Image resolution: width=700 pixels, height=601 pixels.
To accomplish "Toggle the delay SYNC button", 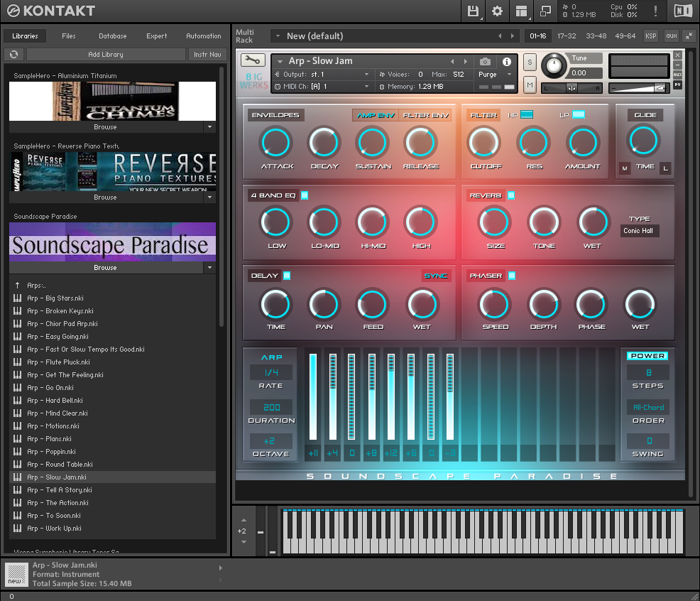I will pos(436,276).
